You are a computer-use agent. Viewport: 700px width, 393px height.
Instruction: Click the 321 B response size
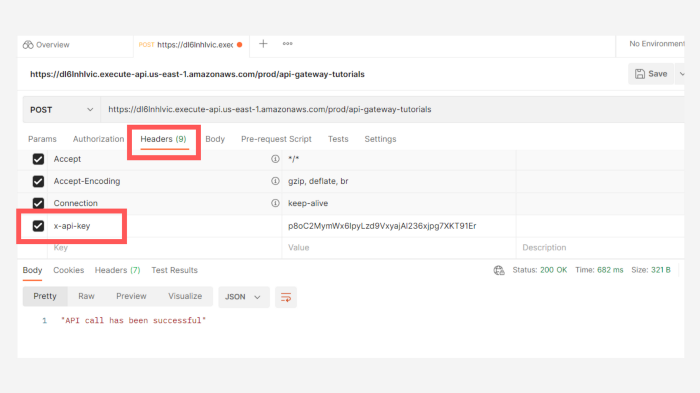[x=660, y=270]
